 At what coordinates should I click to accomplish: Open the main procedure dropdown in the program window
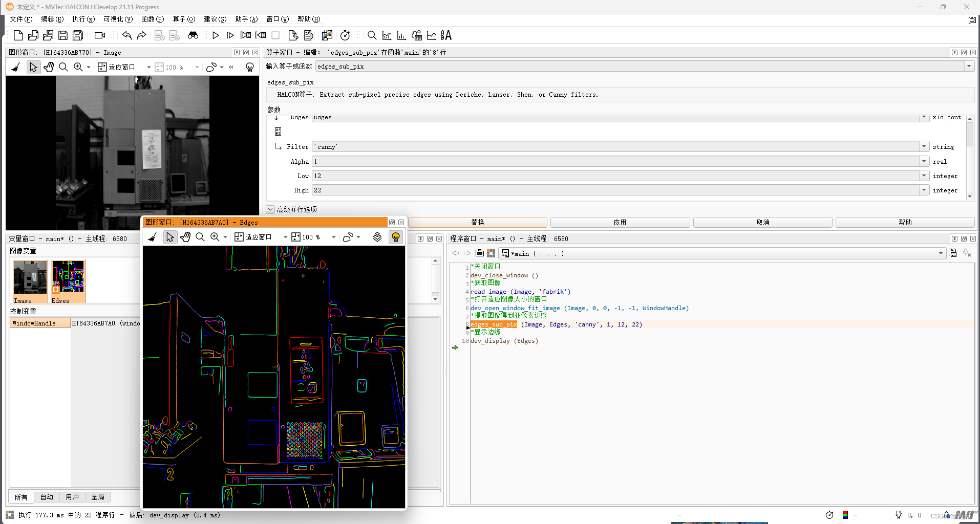tap(941, 253)
